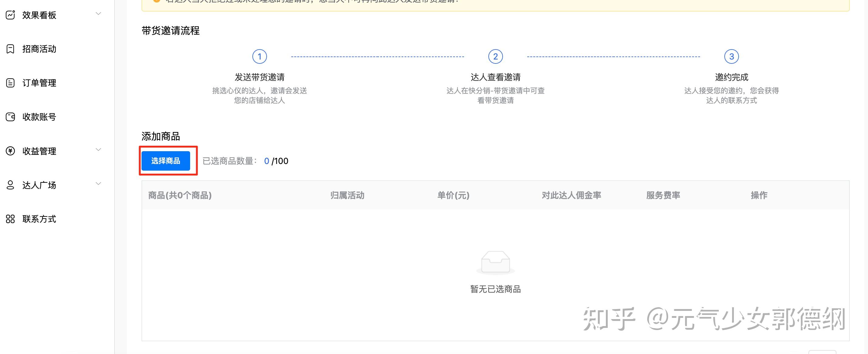Viewport: 868px width, 354px height.
Task: Click step 1 circle 发送带货邀请
Action: (x=259, y=56)
